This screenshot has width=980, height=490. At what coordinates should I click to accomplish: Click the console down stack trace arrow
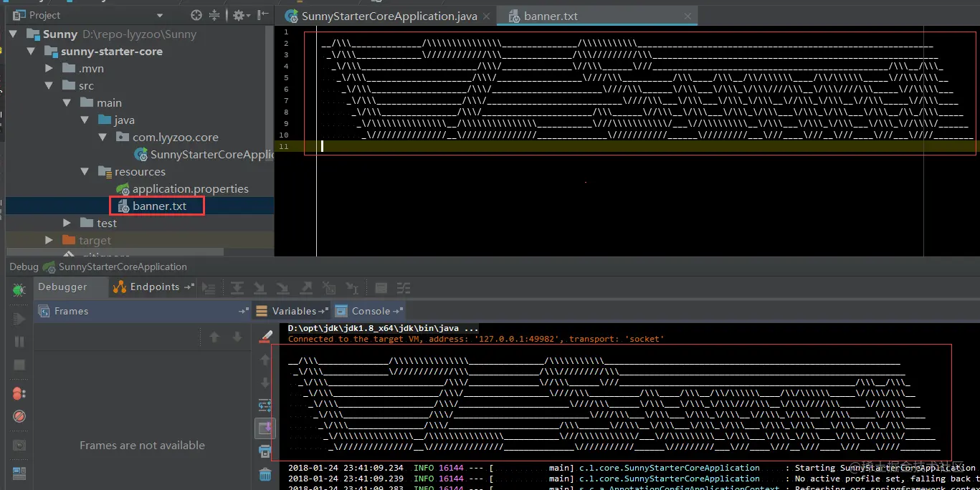265,382
